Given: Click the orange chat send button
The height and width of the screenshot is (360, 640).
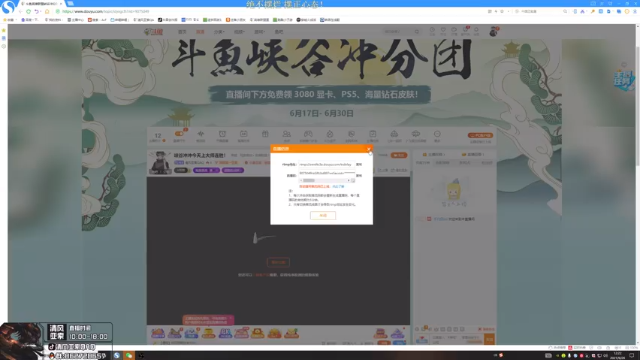Looking at the screenshot, I should tap(489, 339).
